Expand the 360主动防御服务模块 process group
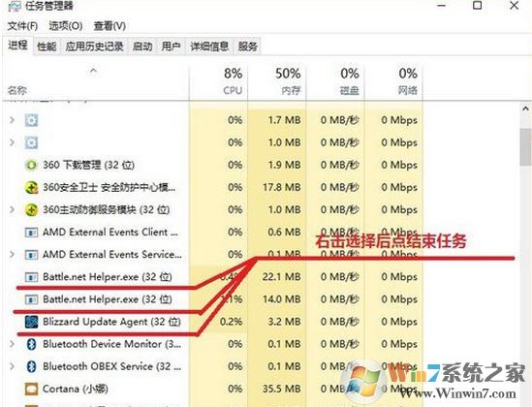The width and height of the screenshot is (532, 407). [12, 209]
